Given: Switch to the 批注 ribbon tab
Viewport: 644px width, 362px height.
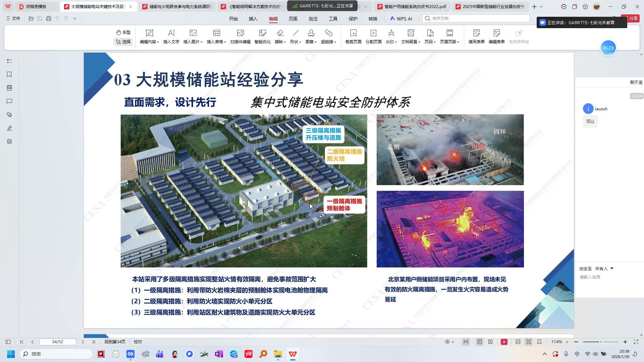Looking at the screenshot, I should (x=313, y=19).
